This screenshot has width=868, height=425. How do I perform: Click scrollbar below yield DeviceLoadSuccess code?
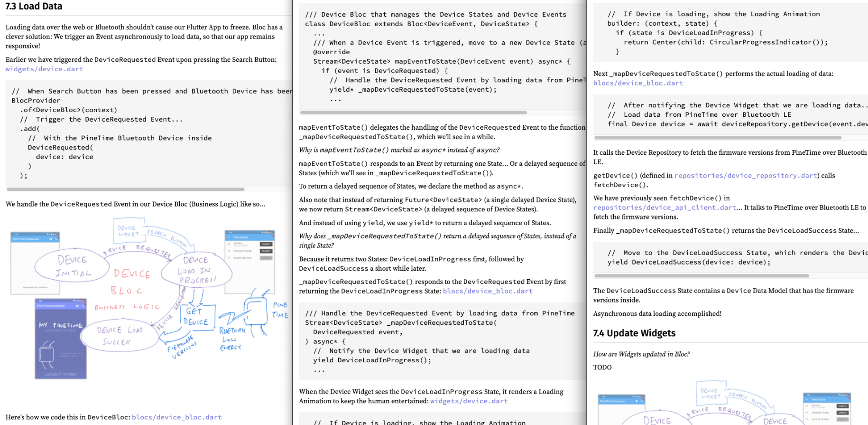click(702, 275)
